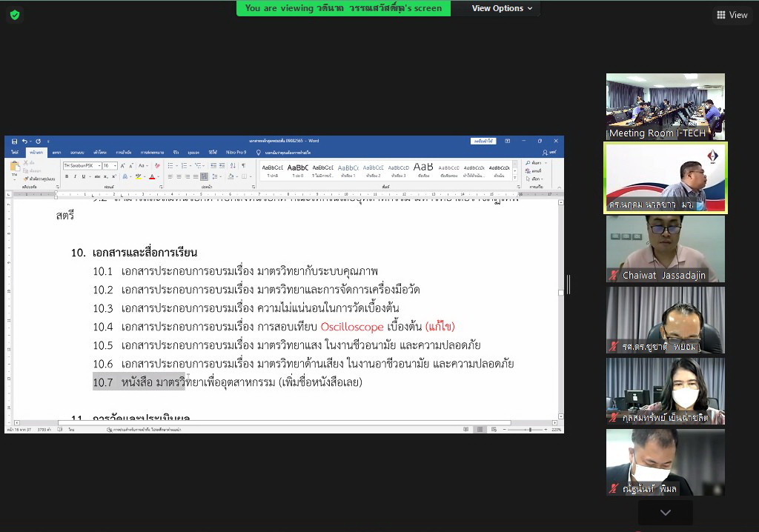Open Zoom View Options dropdown
759x532 pixels.
click(x=502, y=8)
